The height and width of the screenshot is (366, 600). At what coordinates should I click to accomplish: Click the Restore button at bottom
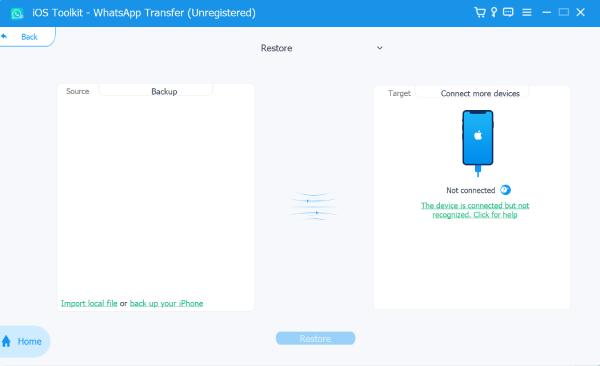[x=315, y=338]
